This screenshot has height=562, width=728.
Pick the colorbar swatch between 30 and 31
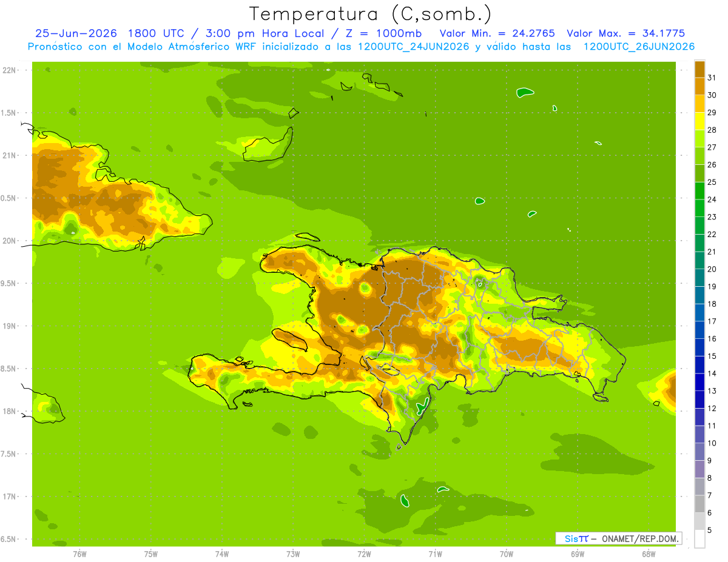pos(699,87)
